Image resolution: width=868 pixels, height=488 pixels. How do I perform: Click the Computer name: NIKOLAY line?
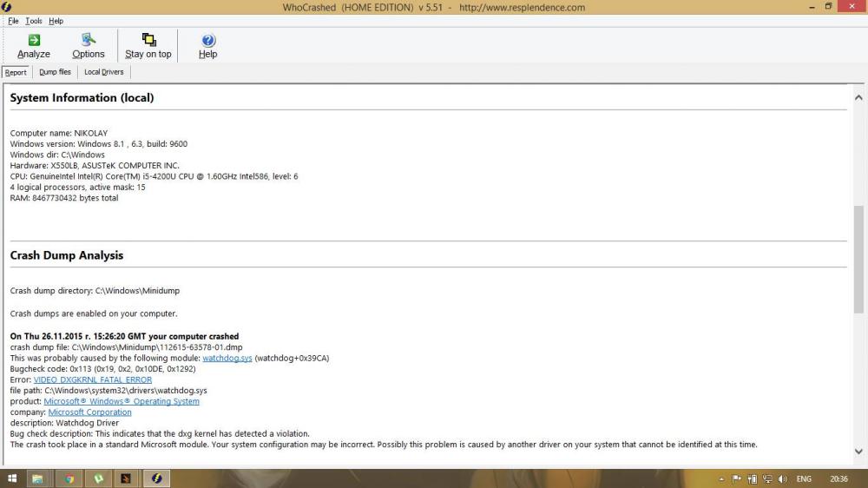pyautogui.click(x=59, y=134)
